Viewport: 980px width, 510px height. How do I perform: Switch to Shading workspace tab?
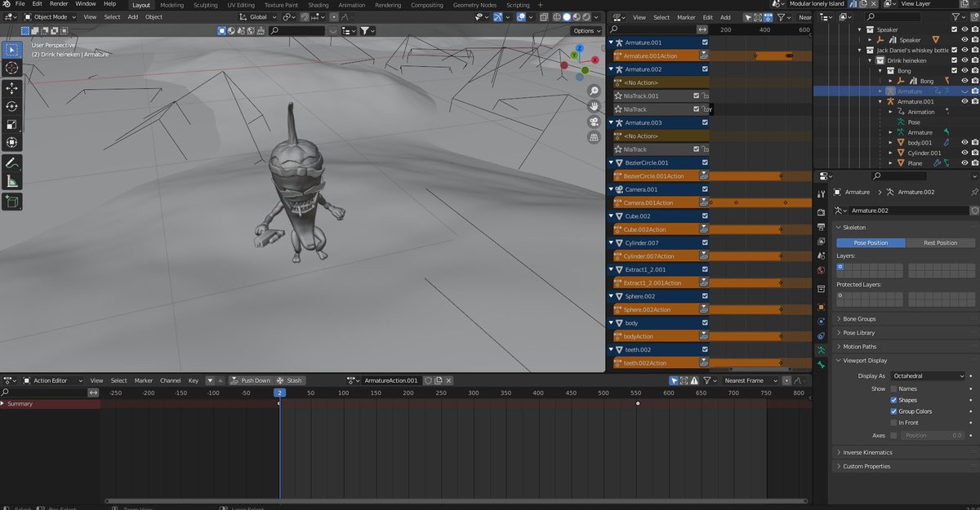[318, 4]
